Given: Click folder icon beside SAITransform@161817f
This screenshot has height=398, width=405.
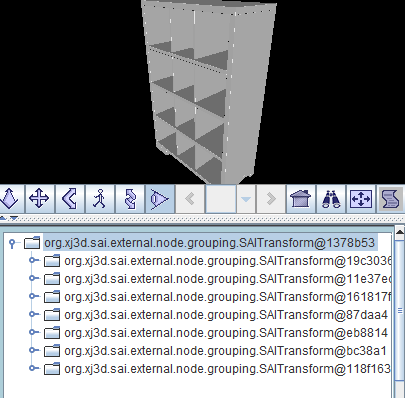Looking at the screenshot, I should [52, 297].
